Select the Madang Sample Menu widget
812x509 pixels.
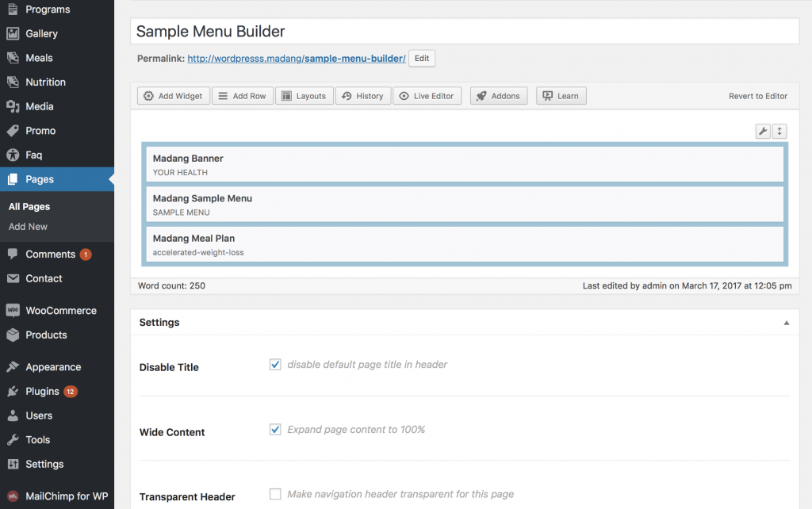click(465, 204)
